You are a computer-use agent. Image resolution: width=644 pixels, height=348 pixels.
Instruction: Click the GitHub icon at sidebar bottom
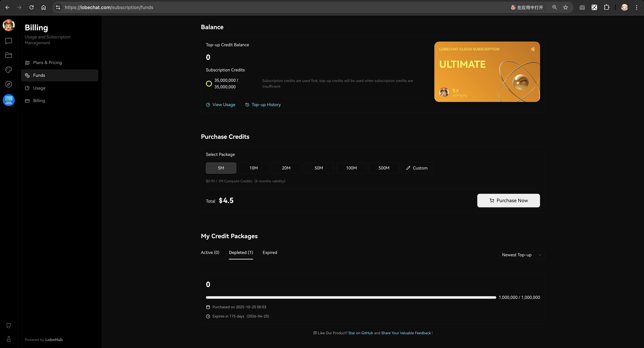[x=9, y=326]
